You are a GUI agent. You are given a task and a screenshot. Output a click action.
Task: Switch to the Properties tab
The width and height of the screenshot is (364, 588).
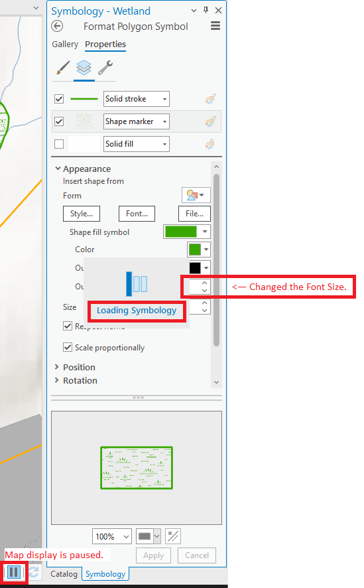click(105, 44)
